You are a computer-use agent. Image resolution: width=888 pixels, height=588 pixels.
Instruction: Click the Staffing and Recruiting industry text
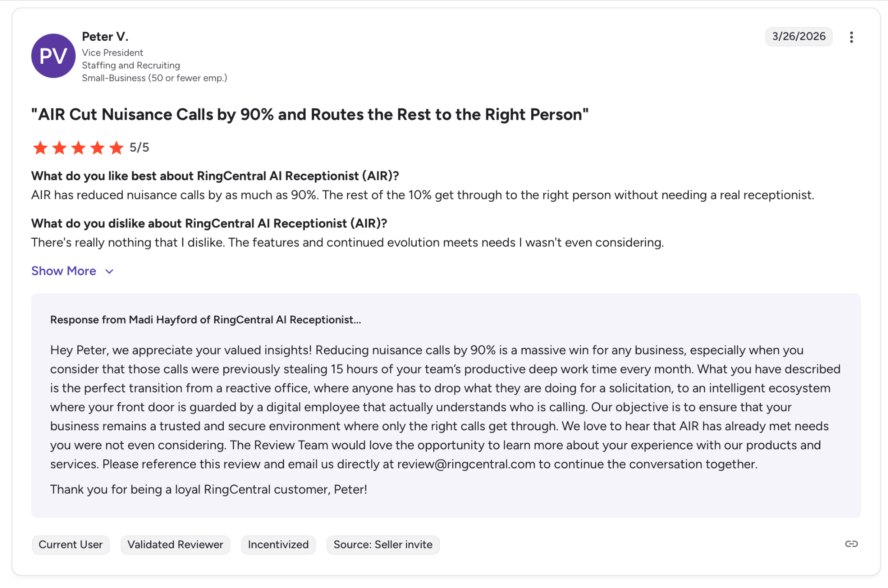coord(131,65)
